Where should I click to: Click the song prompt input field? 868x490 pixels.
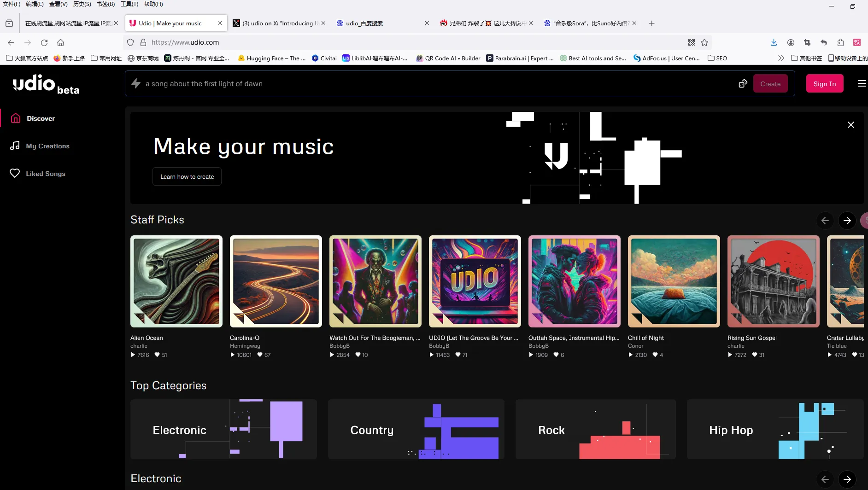click(x=433, y=84)
